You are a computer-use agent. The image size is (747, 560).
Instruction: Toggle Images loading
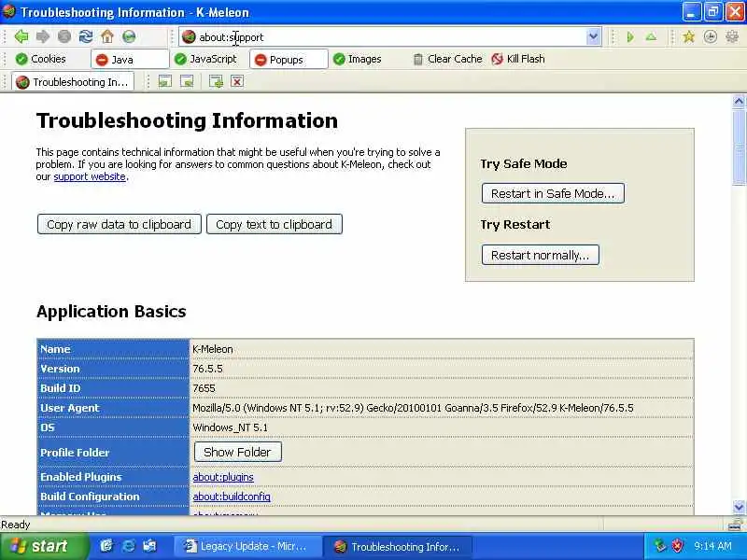358,59
